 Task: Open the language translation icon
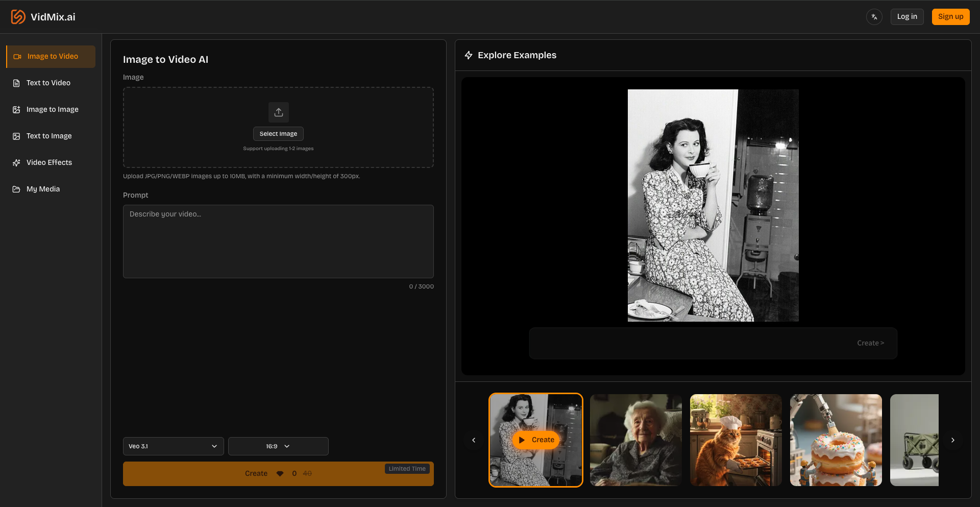pyautogui.click(x=874, y=16)
